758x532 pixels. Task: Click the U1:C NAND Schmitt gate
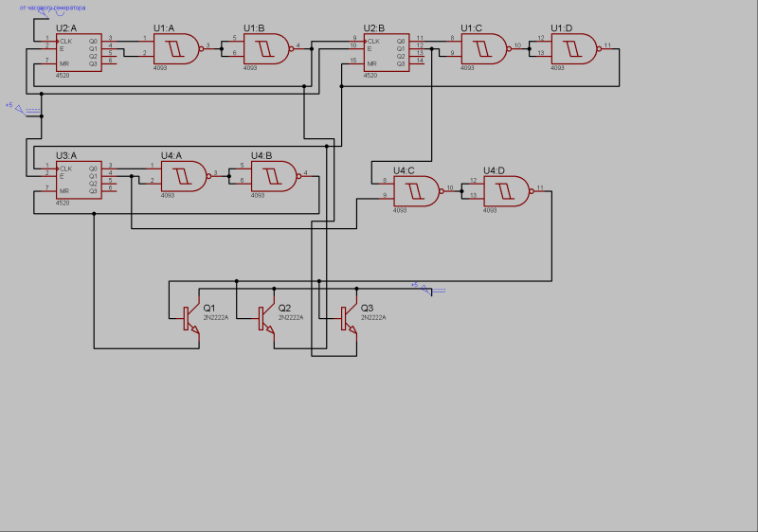pyautogui.click(x=485, y=49)
